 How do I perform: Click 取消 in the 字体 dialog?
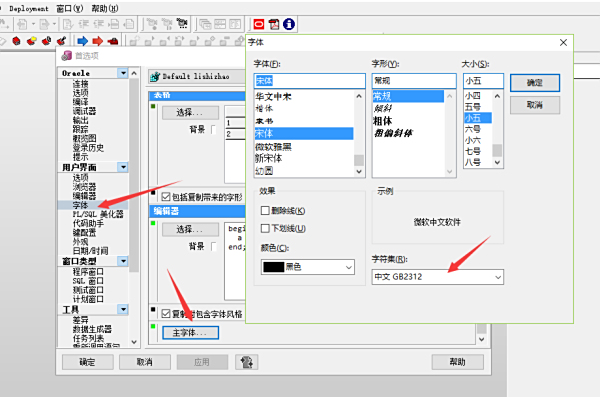click(x=535, y=105)
